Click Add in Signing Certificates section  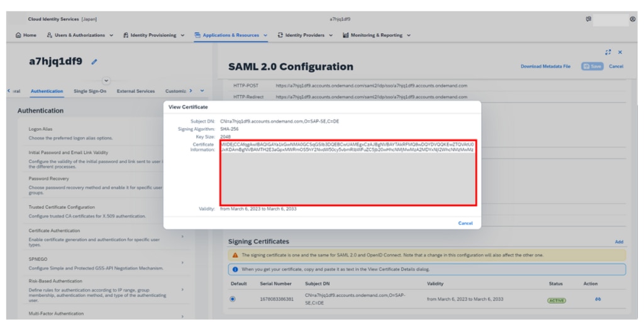tap(619, 241)
